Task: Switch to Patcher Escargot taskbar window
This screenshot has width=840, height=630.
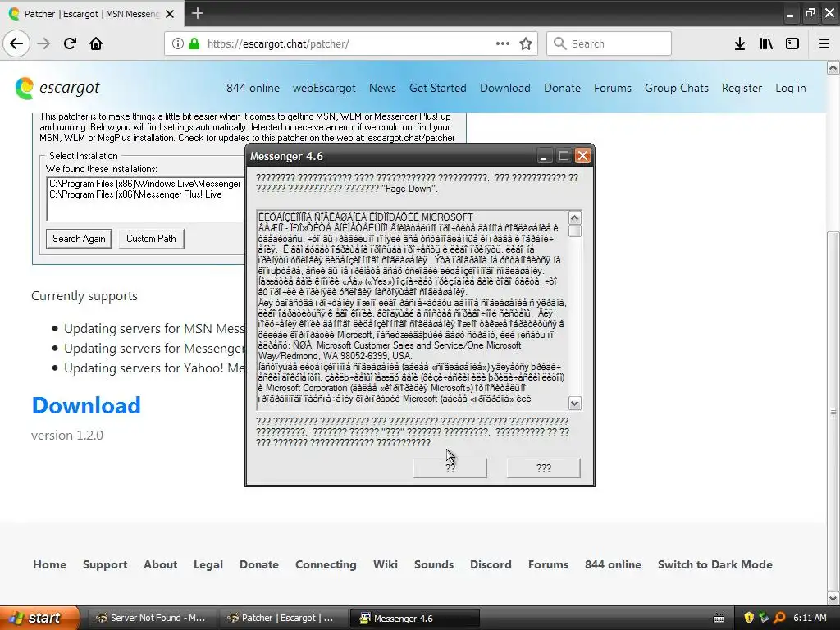Action: click(282, 619)
